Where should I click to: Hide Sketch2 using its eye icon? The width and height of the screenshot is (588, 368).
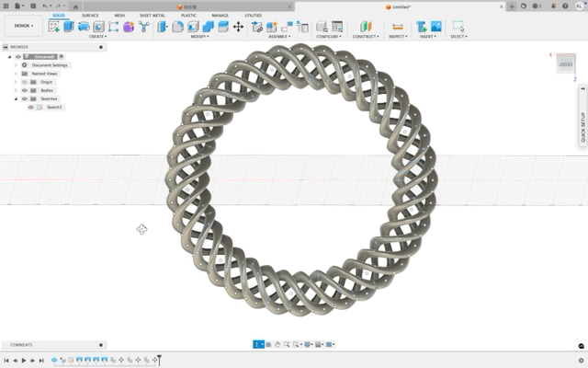click(x=30, y=107)
